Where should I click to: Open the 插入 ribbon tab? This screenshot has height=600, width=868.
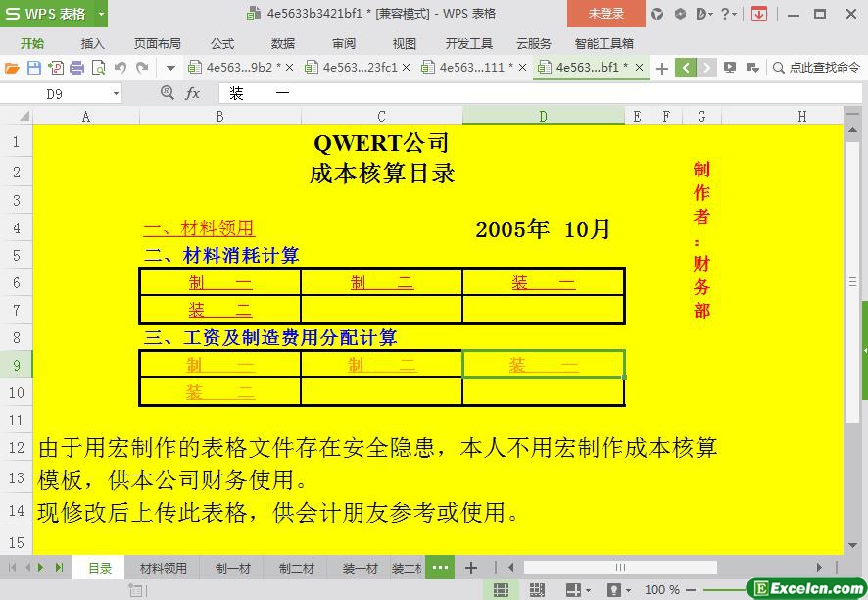92,44
